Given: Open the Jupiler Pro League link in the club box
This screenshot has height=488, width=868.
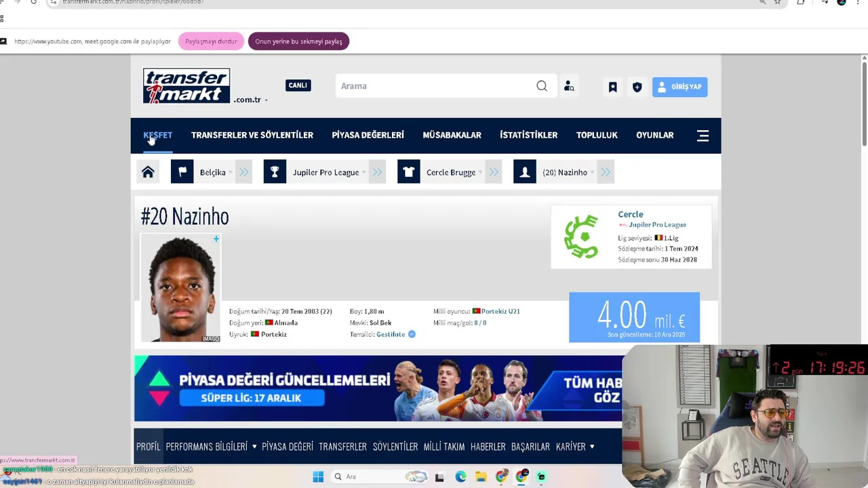Looking at the screenshot, I should tap(657, 224).
